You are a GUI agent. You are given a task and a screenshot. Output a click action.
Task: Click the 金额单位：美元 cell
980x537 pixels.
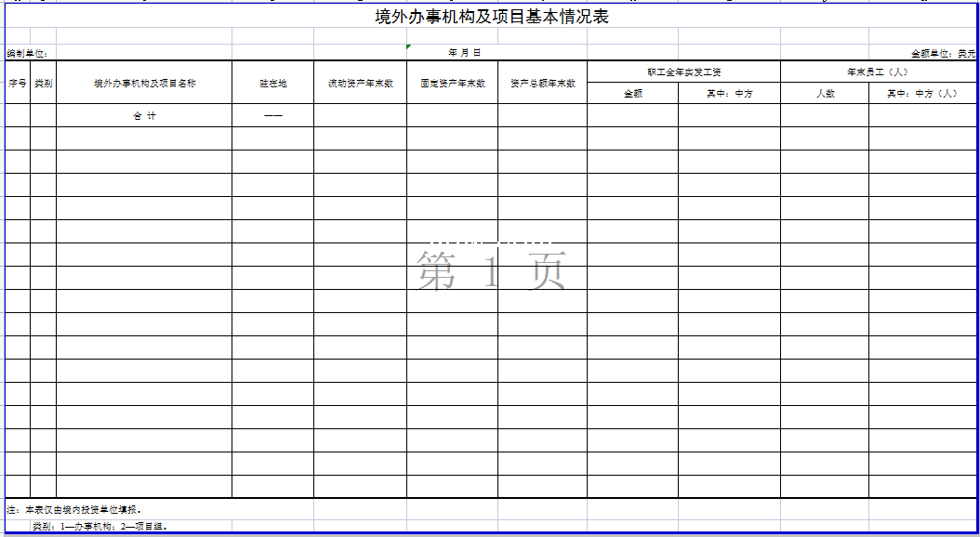pyautogui.click(x=943, y=54)
